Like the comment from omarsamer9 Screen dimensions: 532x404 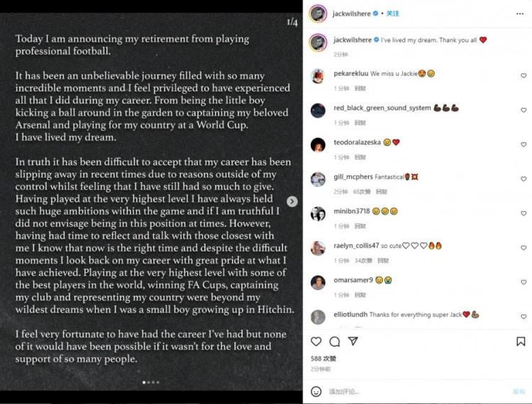523,282
